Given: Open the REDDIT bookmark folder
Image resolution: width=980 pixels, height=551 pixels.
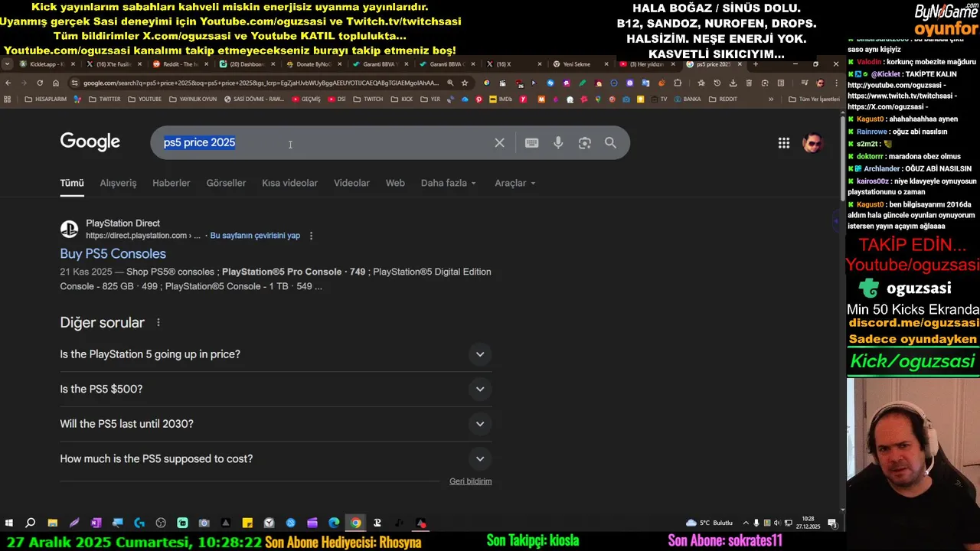Looking at the screenshot, I should [723, 99].
